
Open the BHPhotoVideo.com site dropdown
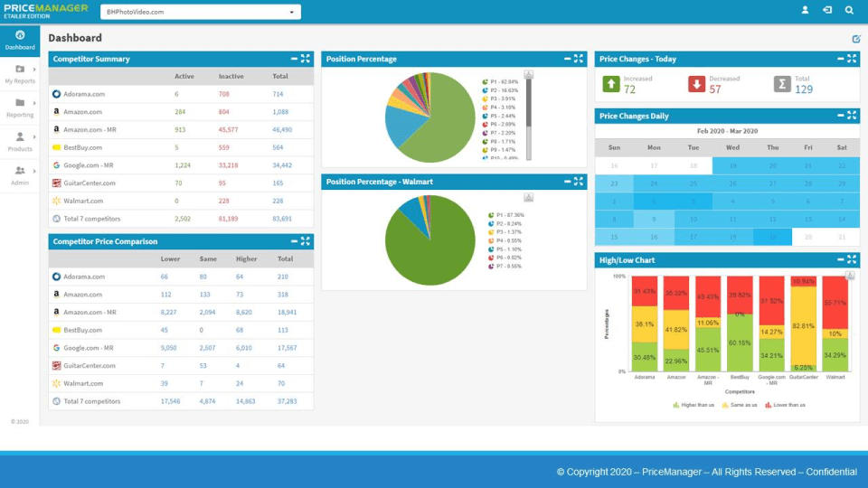pos(201,12)
